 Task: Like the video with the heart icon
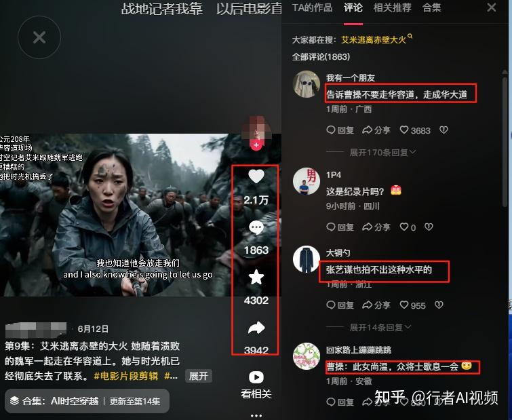tap(256, 176)
